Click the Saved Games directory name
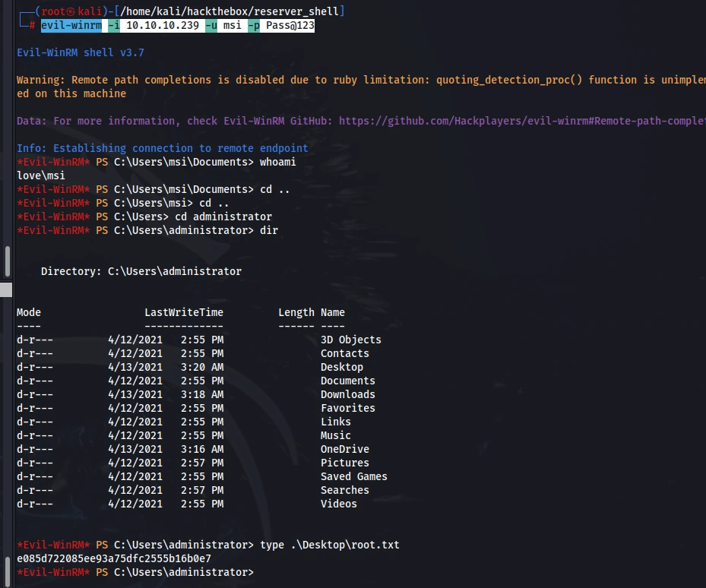Screen dimensions: 706x588 [354, 476]
